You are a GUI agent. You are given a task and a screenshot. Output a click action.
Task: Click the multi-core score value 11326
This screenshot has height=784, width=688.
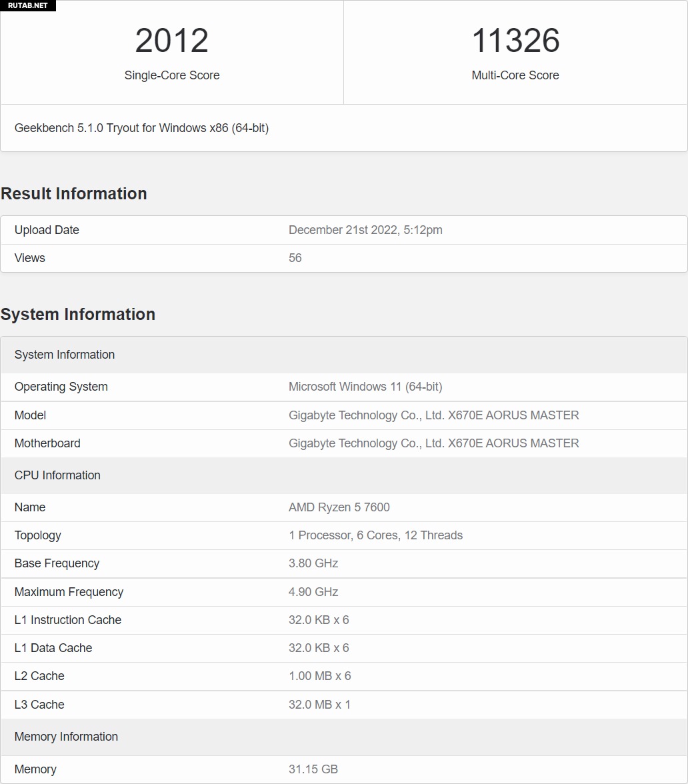click(x=515, y=41)
